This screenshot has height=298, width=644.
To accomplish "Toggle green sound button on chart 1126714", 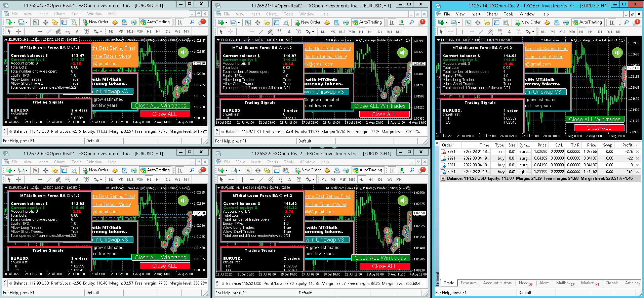I will pyautogui.click(x=617, y=53).
